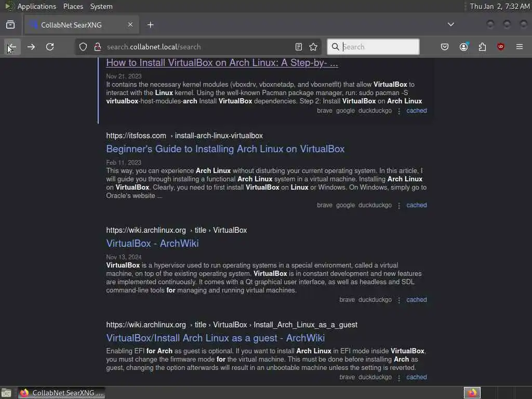Open 'Beginner's Guide to Installing Arch Linux' result
The image size is (532, 399).
click(x=225, y=149)
